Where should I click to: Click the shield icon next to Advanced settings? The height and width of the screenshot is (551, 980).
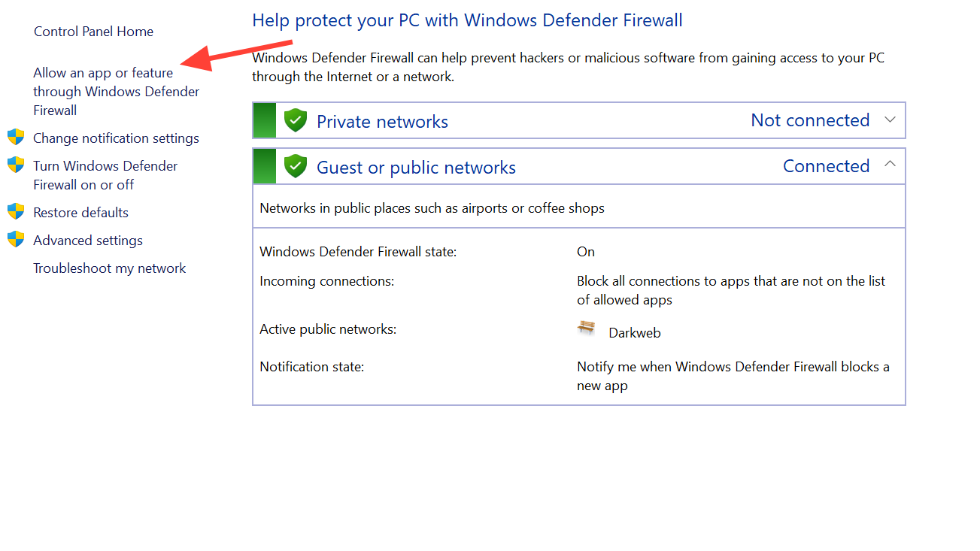click(16, 239)
